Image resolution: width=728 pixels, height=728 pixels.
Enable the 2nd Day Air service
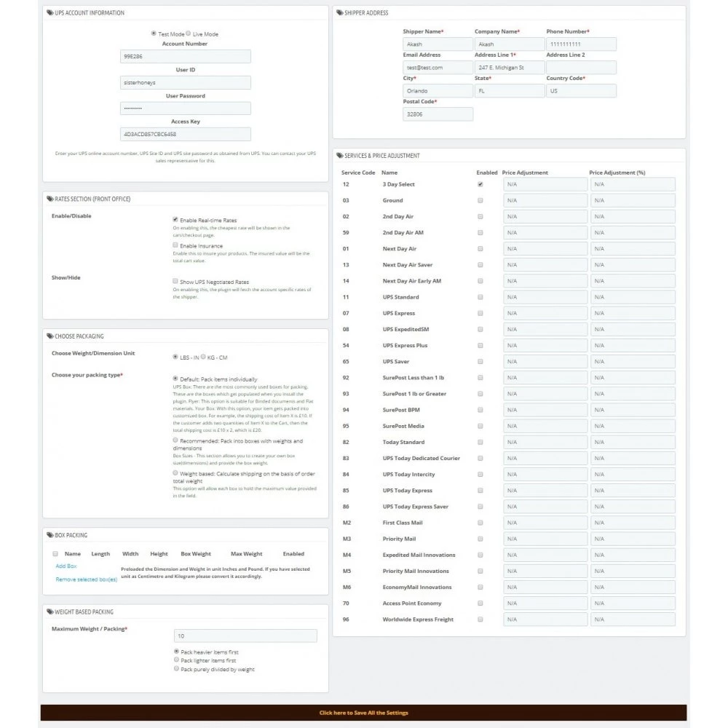[x=480, y=216]
